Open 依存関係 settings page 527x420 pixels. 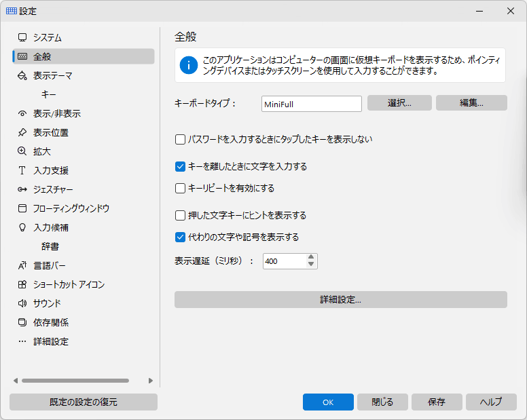(x=84, y=322)
